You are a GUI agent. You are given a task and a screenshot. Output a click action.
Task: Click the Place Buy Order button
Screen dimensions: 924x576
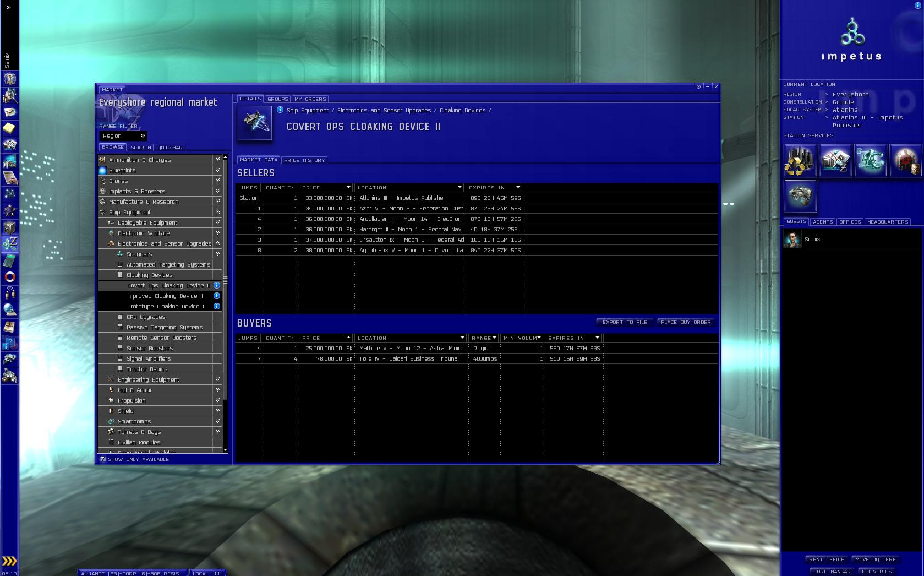click(686, 322)
